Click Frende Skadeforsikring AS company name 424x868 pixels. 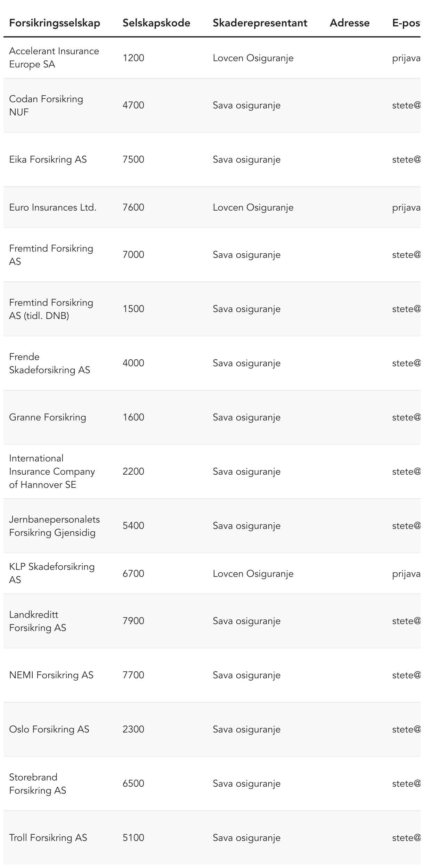click(x=49, y=363)
